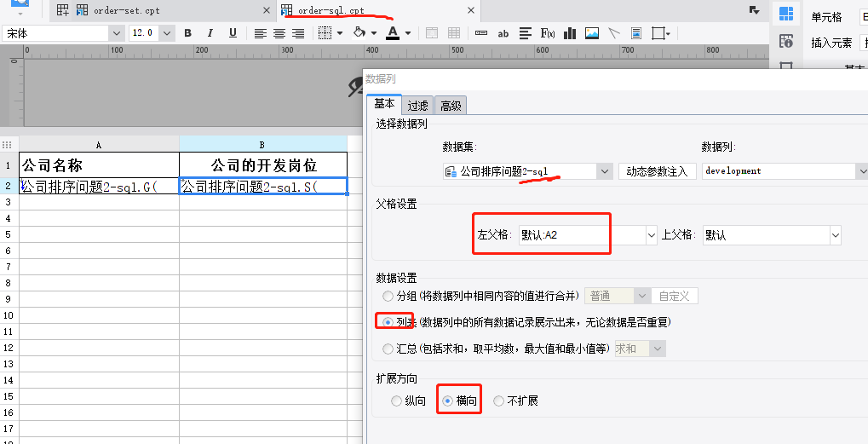Image resolution: width=868 pixels, height=444 pixels.
Task: Choose 不扩展 expansion option
Action: coord(498,401)
